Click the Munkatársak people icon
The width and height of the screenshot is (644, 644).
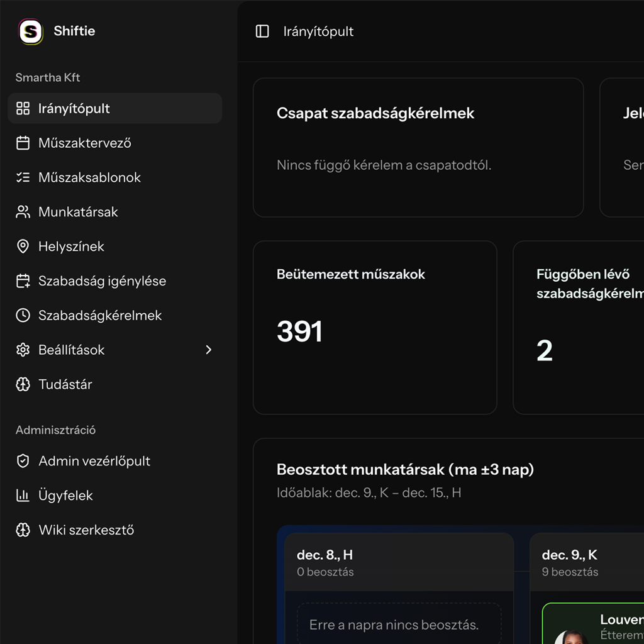[x=23, y=212]
